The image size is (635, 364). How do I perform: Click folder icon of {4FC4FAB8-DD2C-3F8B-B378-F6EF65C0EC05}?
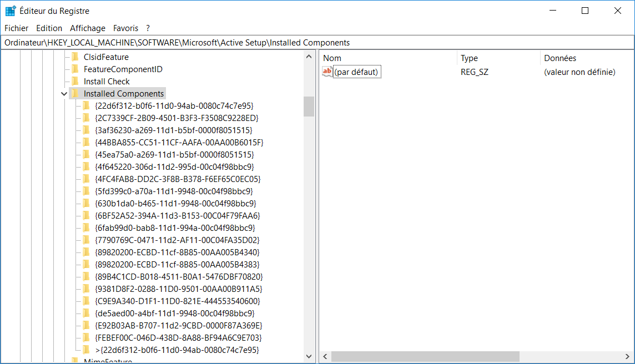tap(86, 179)
